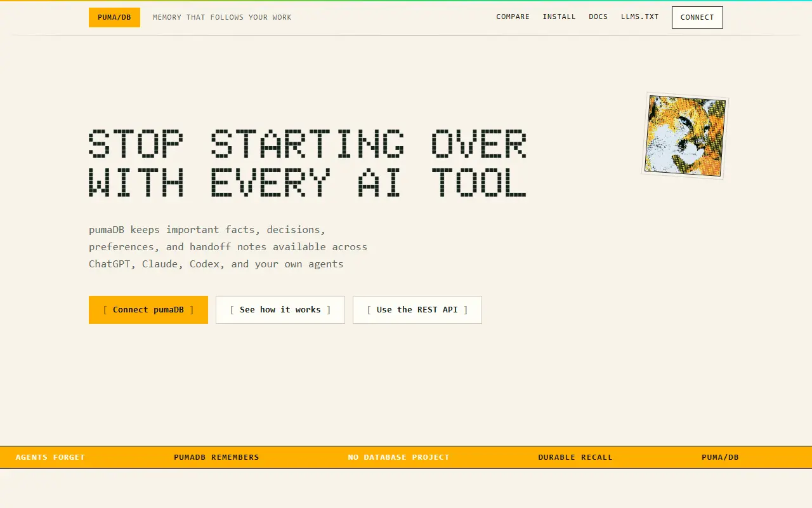Screen dimensions: 812x508
Task: Open the LLMS.TXT link
Action: (640, 17)
